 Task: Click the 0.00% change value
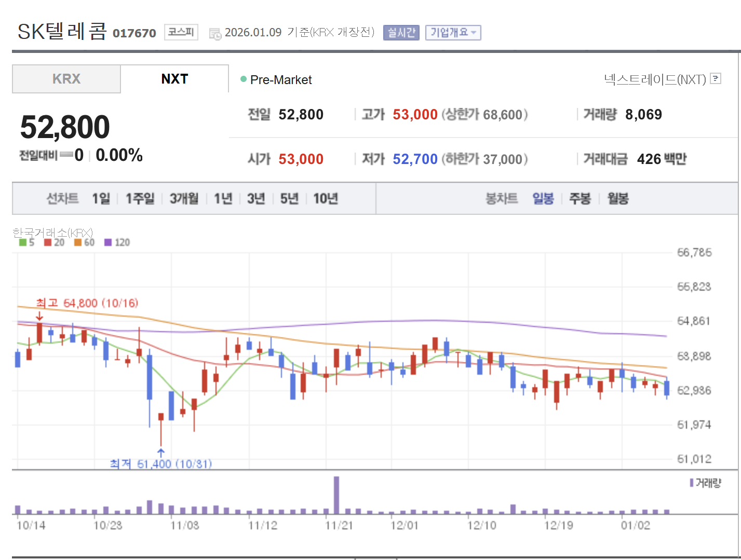[119, 155]
